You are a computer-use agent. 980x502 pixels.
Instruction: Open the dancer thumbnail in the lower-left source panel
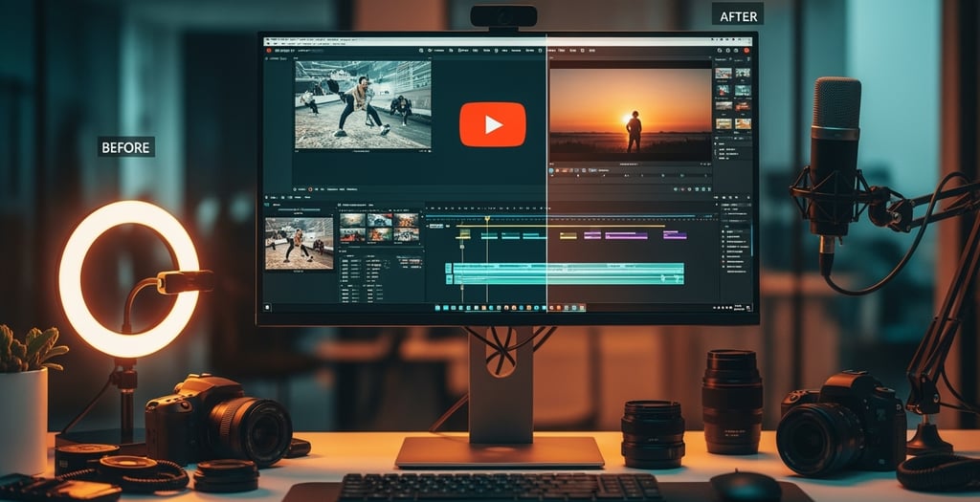point(299,244)
